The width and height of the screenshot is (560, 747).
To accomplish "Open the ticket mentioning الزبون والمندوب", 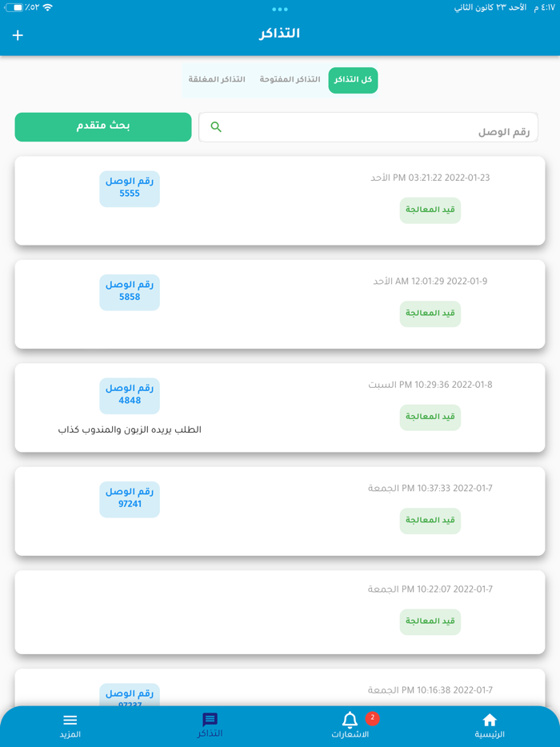I will pos(280,408).
